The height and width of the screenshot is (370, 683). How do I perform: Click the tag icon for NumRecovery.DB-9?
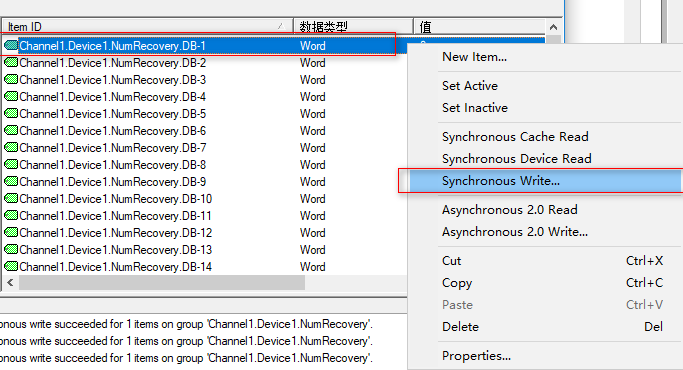(x=11, y=181)
